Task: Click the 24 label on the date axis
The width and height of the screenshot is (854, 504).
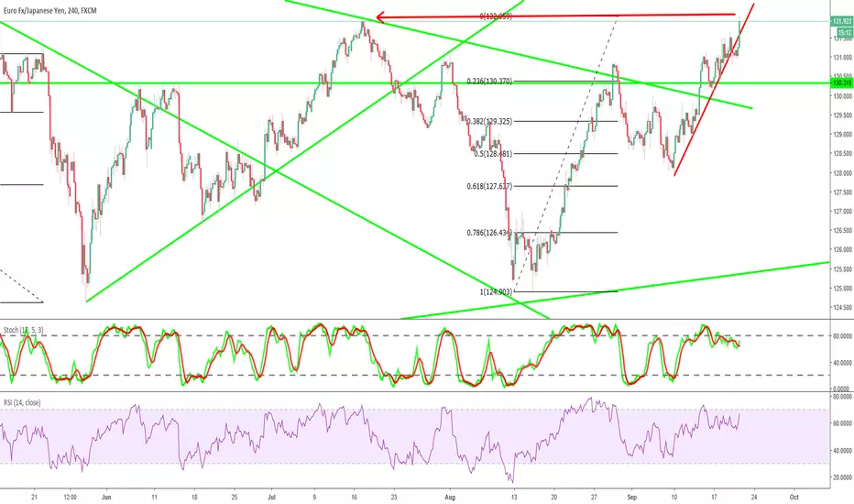Action: coord(754,497)
